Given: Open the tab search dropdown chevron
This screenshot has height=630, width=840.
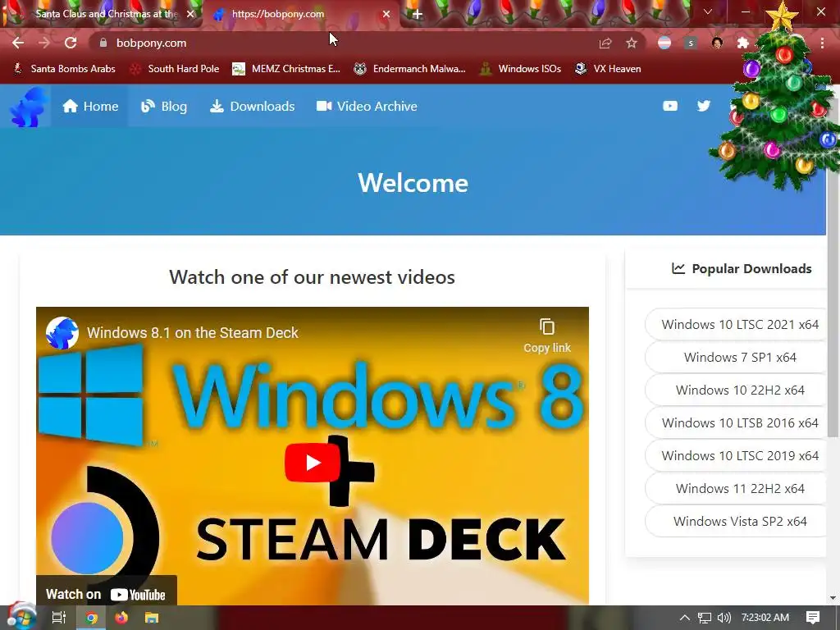Looking at the screenshot, I should [708, 11].
